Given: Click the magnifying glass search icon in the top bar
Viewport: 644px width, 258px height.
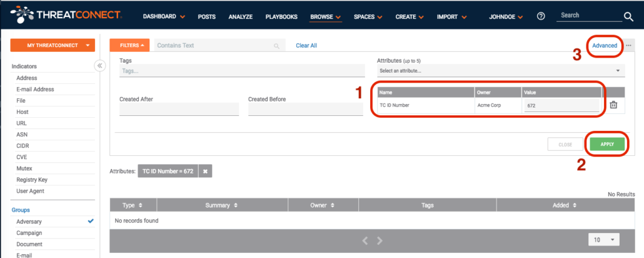Looking at the screenshot, I should pos(629,17).
